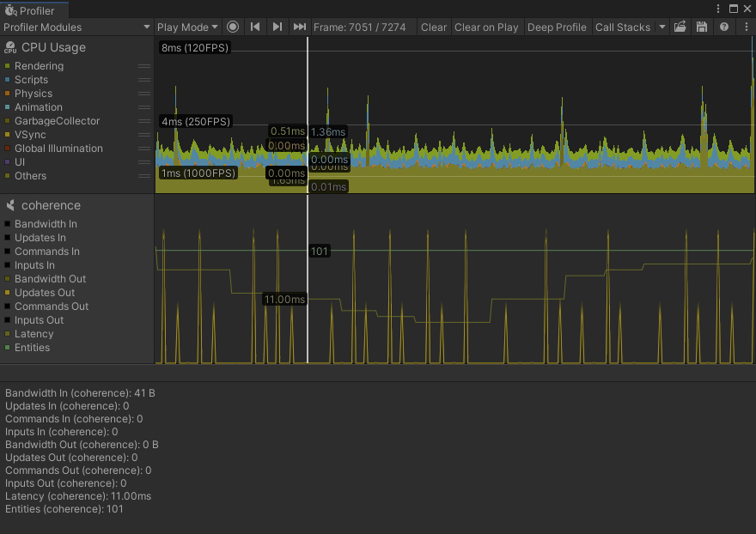Jump to the current frame
The height and width of the screenshot is (534, 756).
(299, 27)
